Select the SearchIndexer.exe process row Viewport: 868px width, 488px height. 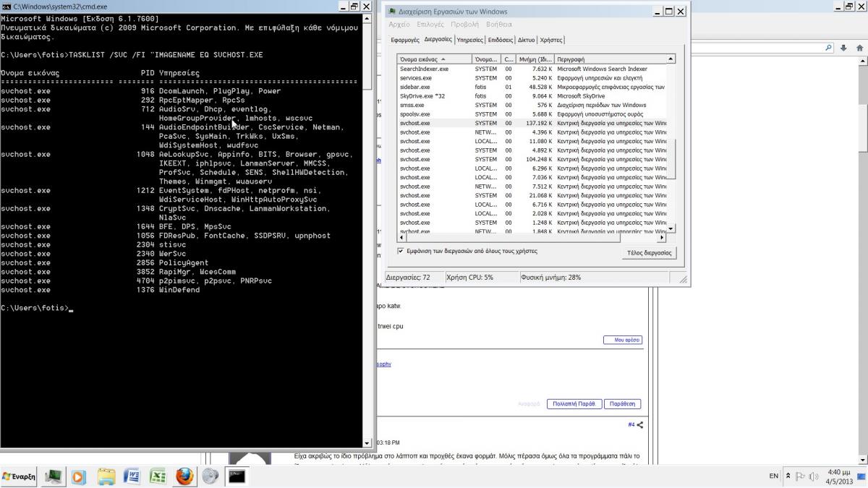pyautogui.click(x=532, y=69)
